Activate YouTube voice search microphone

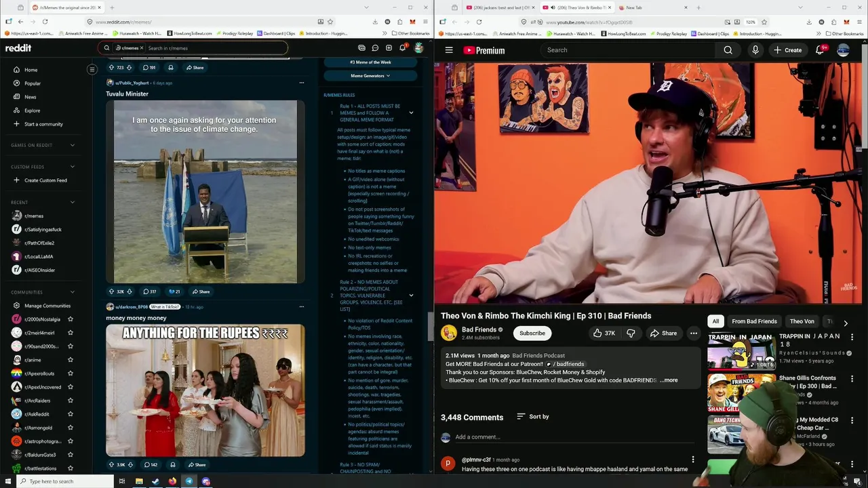(x=755, y=50)
